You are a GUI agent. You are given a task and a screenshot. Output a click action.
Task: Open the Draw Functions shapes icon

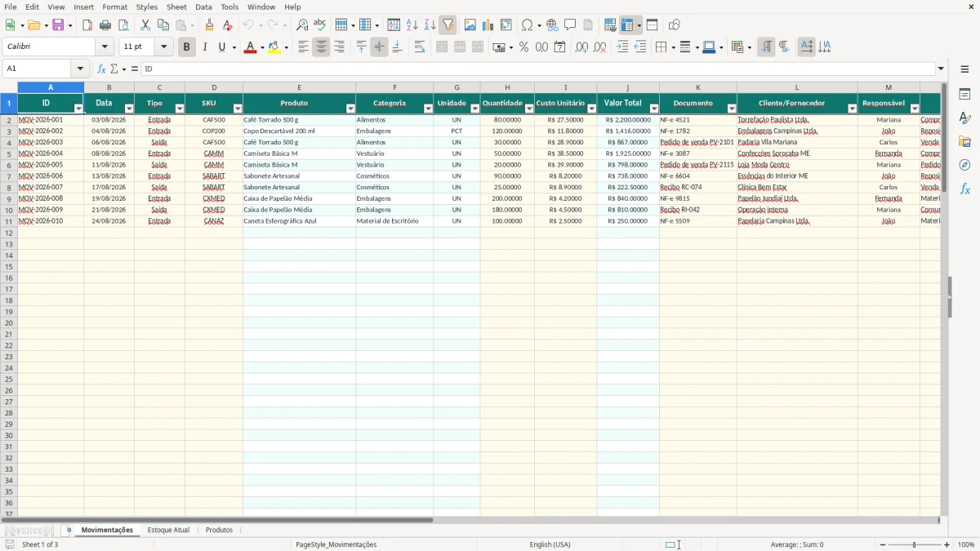click(675, 25)
